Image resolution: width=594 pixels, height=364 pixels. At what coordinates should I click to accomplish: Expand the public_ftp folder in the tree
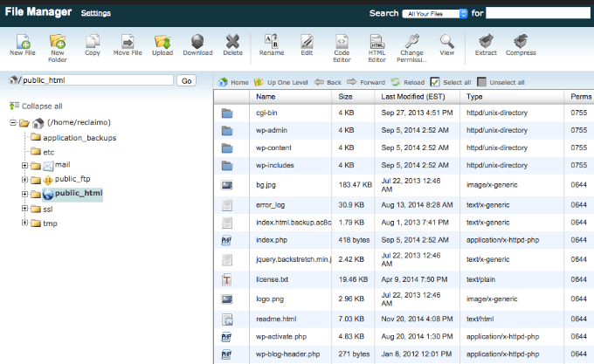(x=25, y=179)
